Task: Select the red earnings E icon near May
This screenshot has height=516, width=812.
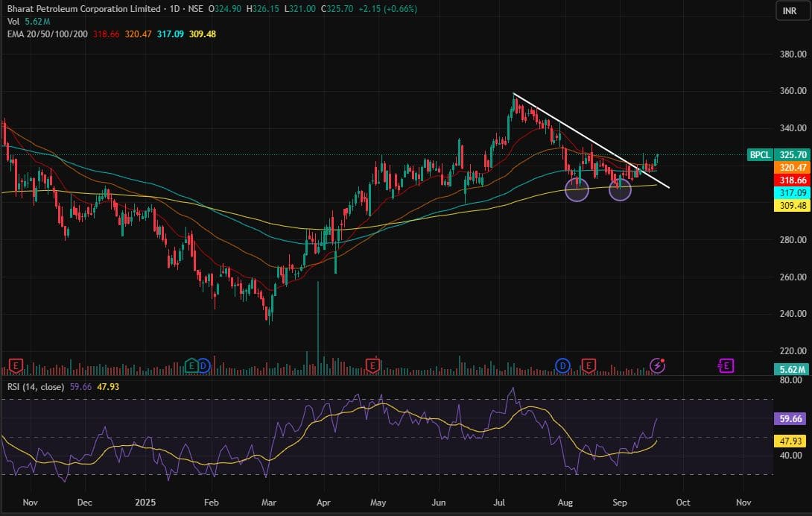Action: [x=372, y=365]
